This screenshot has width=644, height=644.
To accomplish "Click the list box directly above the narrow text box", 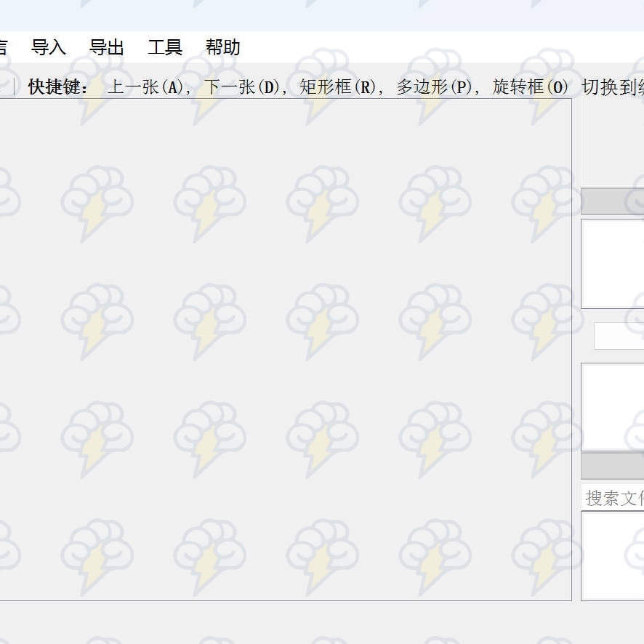I will (x=613, y=263).
